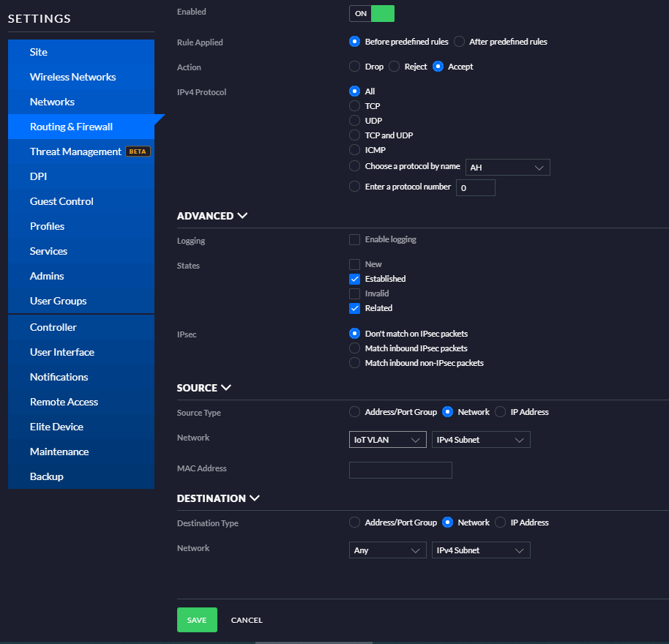Viewport: 669px width, 644px height.
Task: Toggle the Enabled ON switch
Action: 372,14
